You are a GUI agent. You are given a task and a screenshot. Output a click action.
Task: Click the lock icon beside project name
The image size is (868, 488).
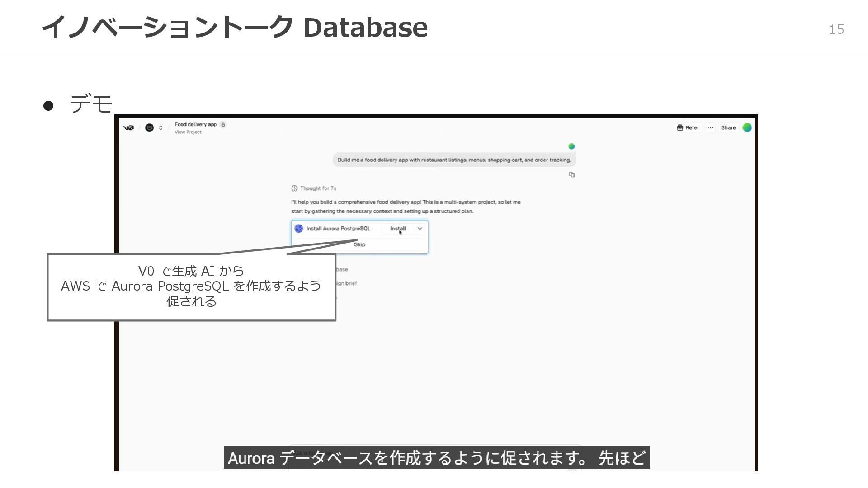[223, 124]
